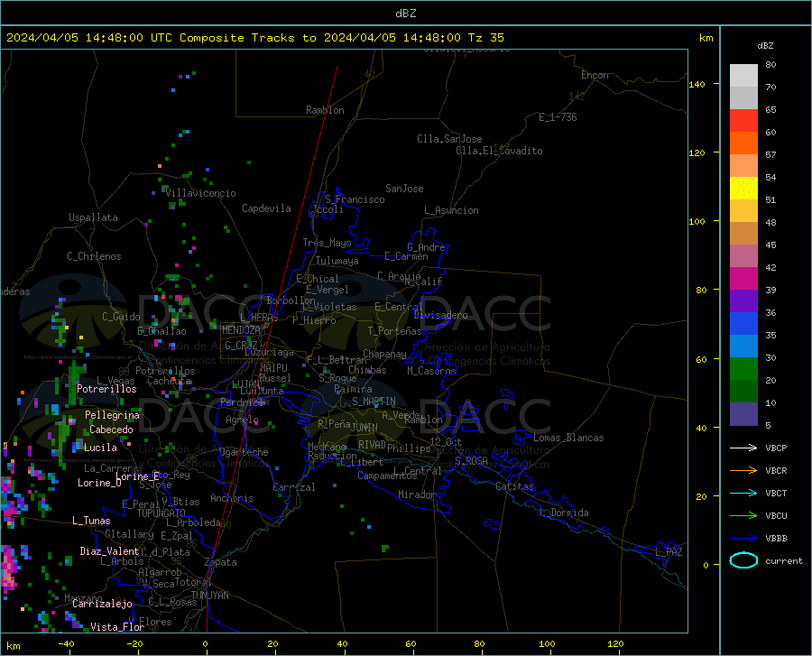Pick the blue 36 dBZ color swatch
Screen dimensions: 812x656
click(743, 324)
